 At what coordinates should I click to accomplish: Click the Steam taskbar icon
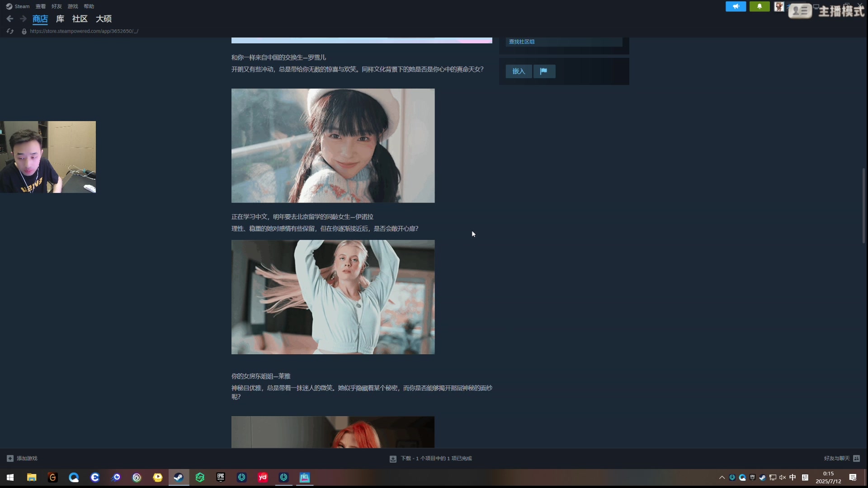[x=179, y=477]
